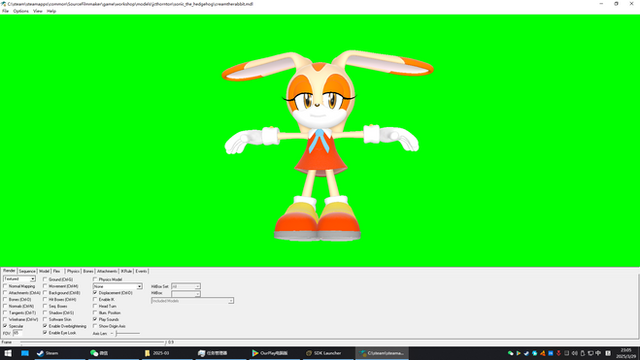The width and height of the screenshot is (640, 360).
Task: Open OurPlay from the taskbar
Action: [274, 353]
